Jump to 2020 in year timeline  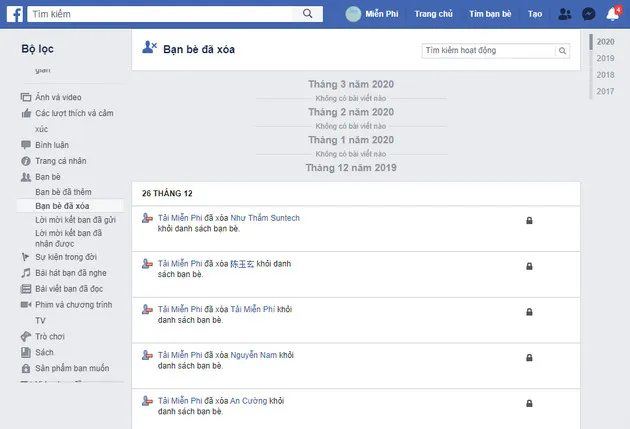pyautogui.click(x=605, y=42)
